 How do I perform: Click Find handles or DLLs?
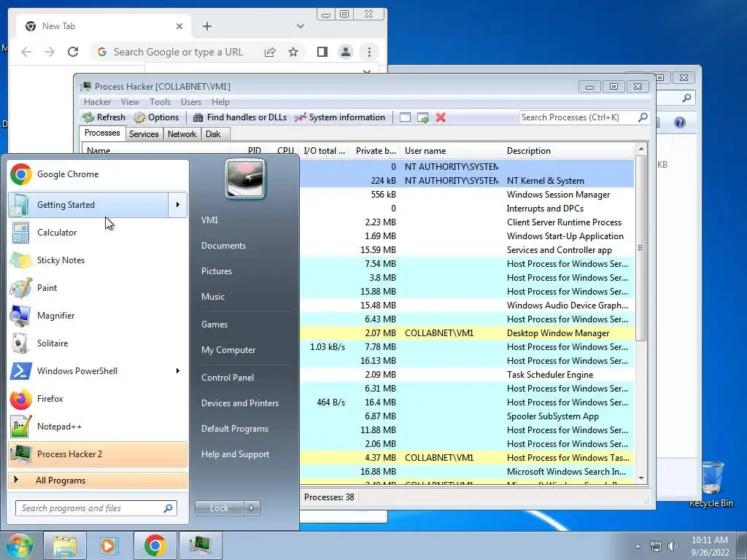tap(239, 117)
